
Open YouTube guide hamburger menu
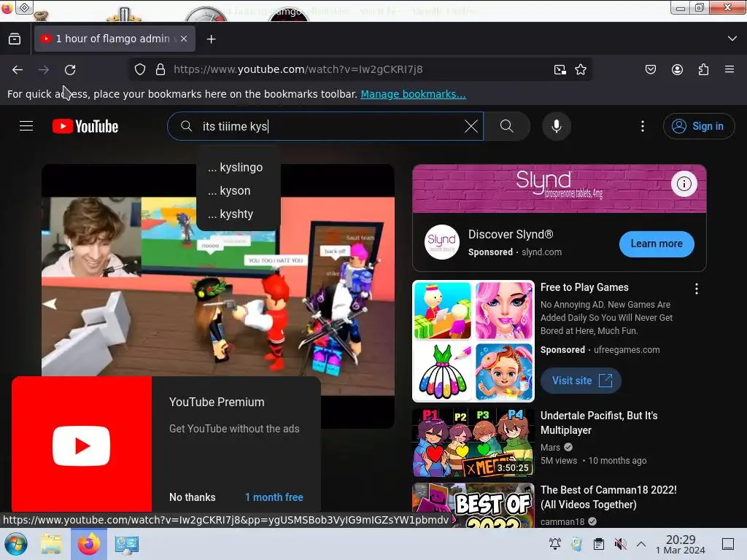pyautogui.click(x=26, y=126)
